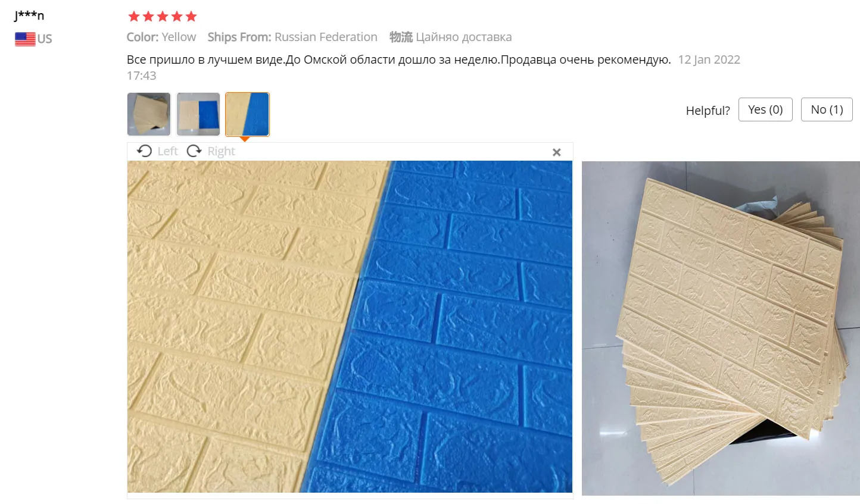Click the large photo of fanned yellow panels
Screen dimensions: 860x504
(x=721, y=328)
